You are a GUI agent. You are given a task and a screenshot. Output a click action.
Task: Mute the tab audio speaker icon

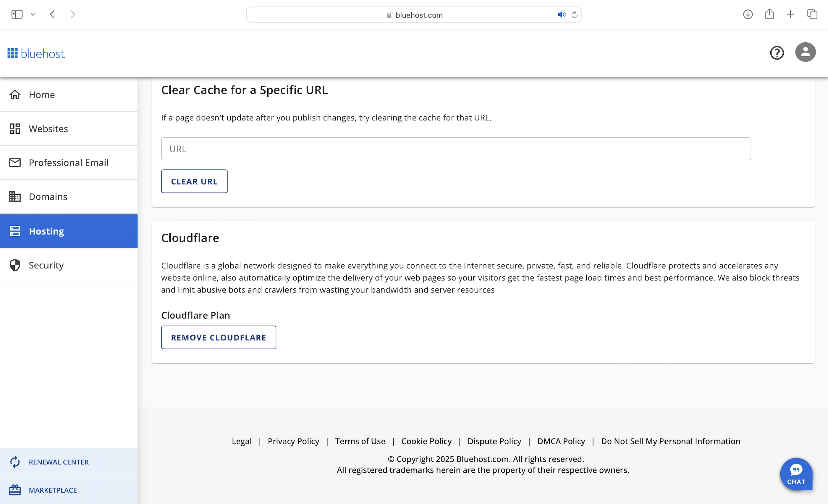point(561,15)
